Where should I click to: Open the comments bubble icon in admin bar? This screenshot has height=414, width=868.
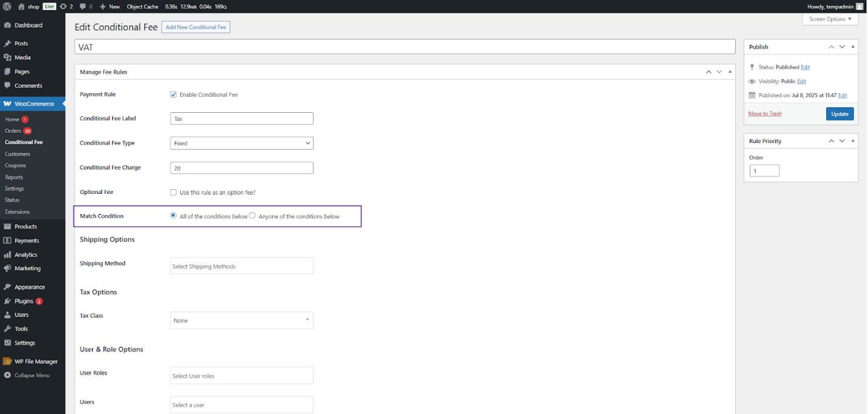tap(82, 7)
